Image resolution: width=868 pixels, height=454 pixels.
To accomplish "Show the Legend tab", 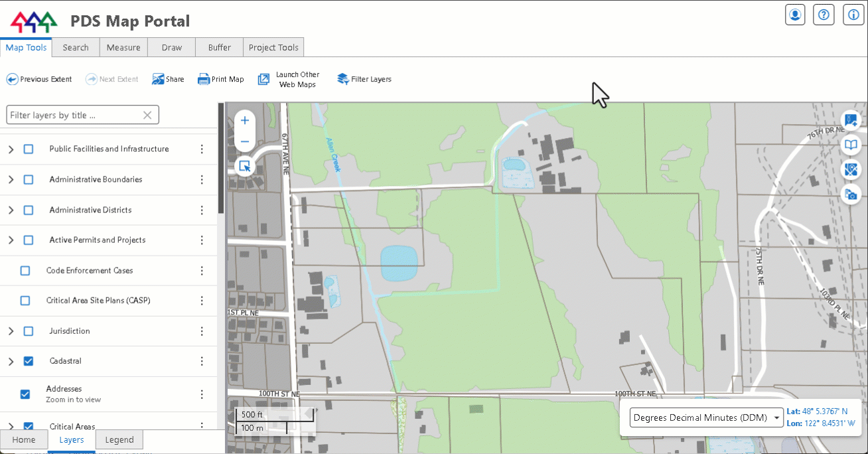I will 119,439.
